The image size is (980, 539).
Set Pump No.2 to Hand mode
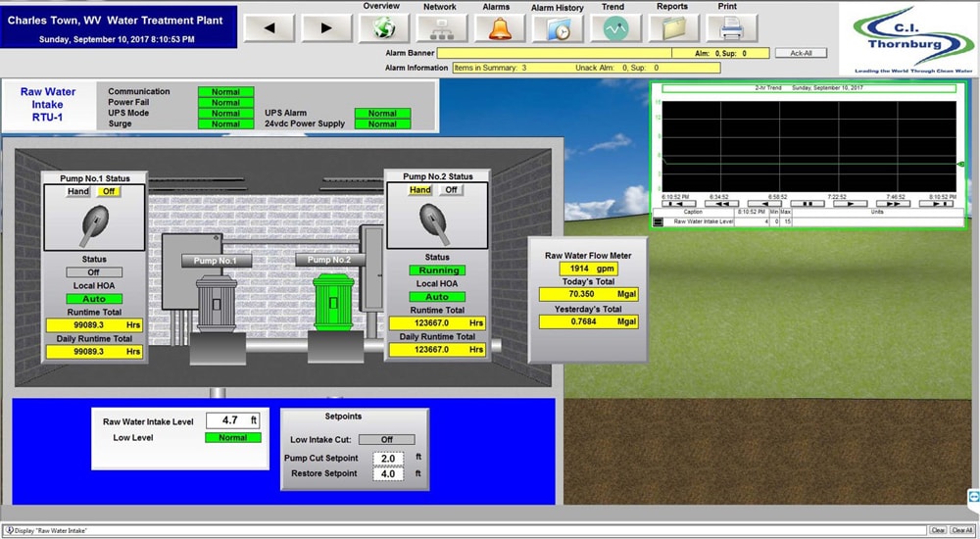click(420, 190)
